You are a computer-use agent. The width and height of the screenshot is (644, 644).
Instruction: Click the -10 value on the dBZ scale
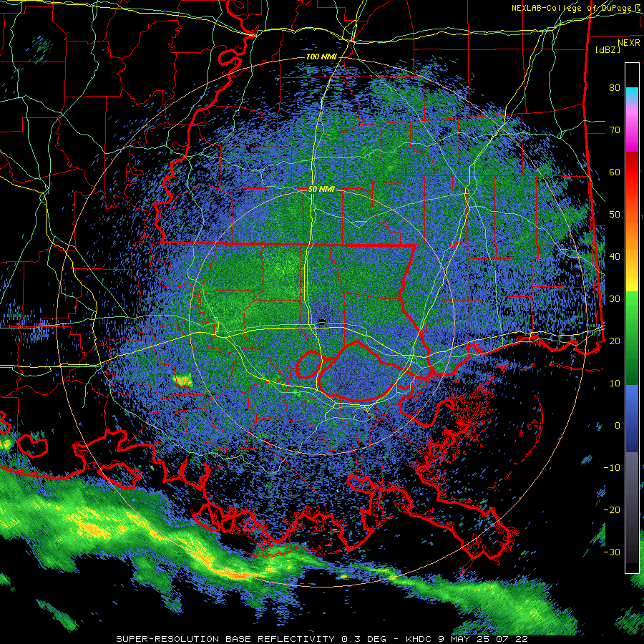[x=612, y=467]
